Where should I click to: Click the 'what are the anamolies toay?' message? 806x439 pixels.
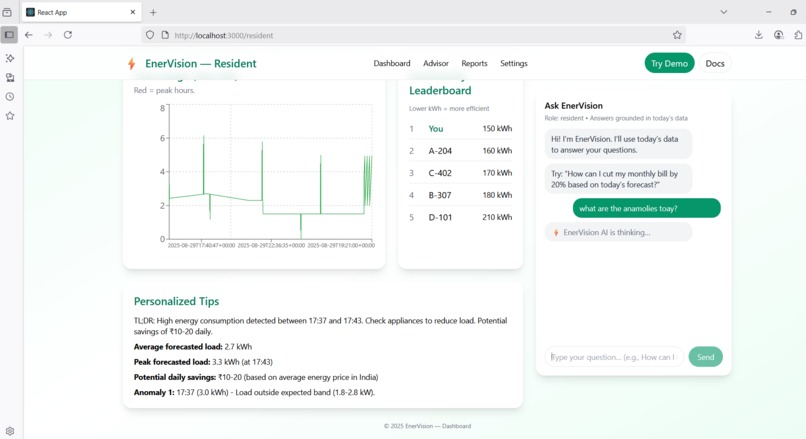click(x=647, y=208)
